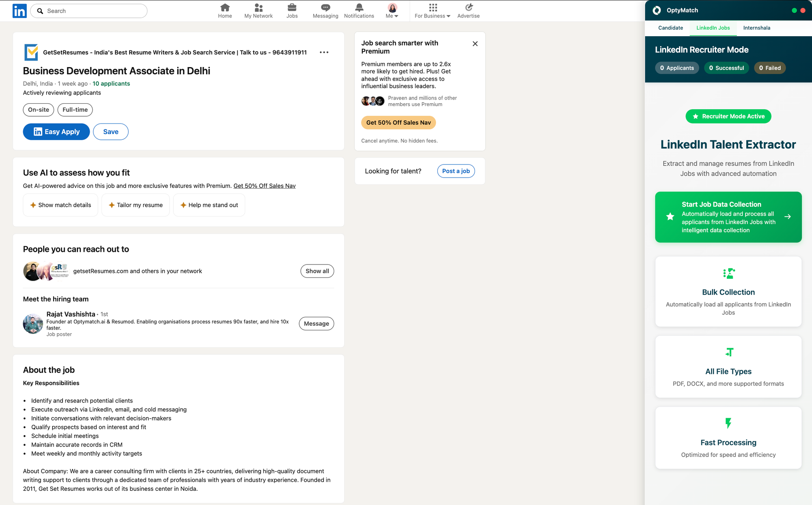Open the Home feed icon

[x=225, y=8]
